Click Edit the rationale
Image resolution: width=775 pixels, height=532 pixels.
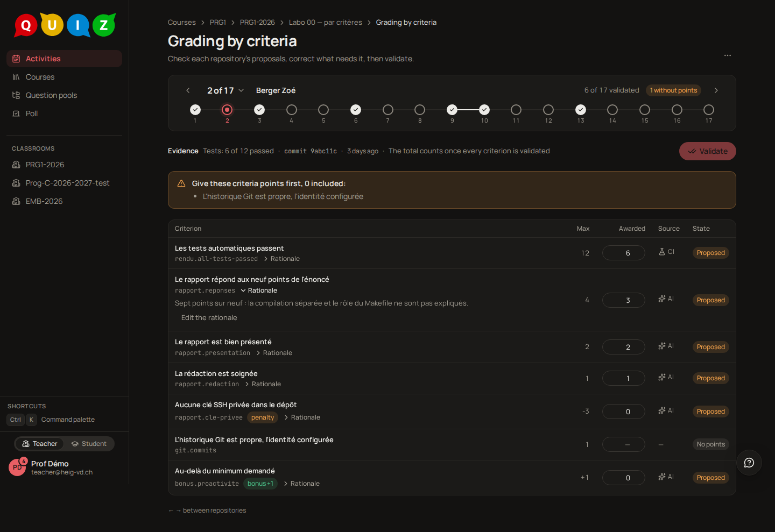click(209, 318)
